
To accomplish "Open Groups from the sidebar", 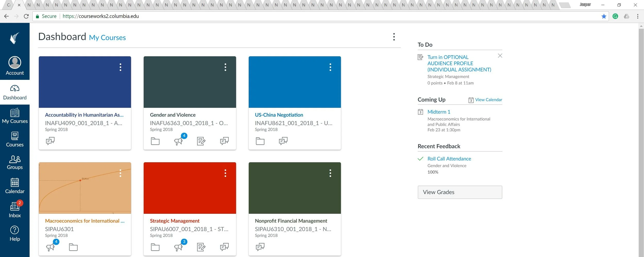I will (15, 162).
